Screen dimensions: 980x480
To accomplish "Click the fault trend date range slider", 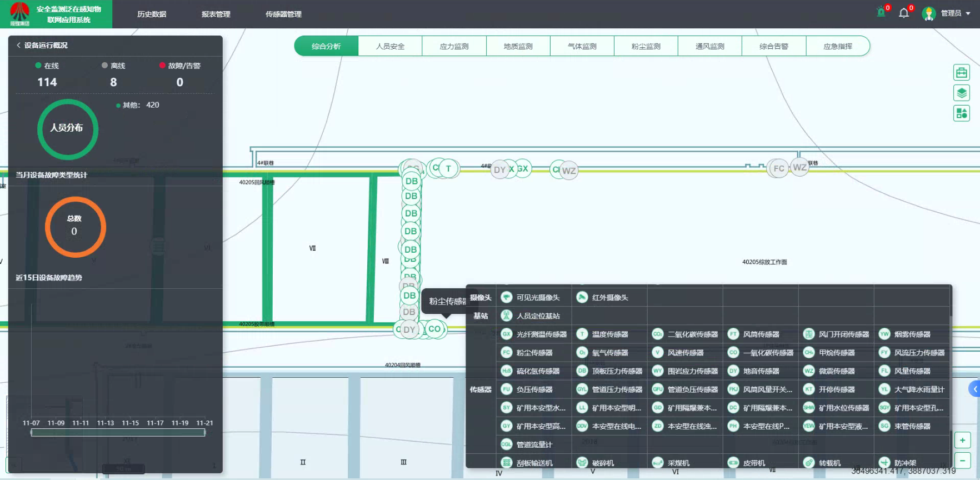I will tap(118, 432).
